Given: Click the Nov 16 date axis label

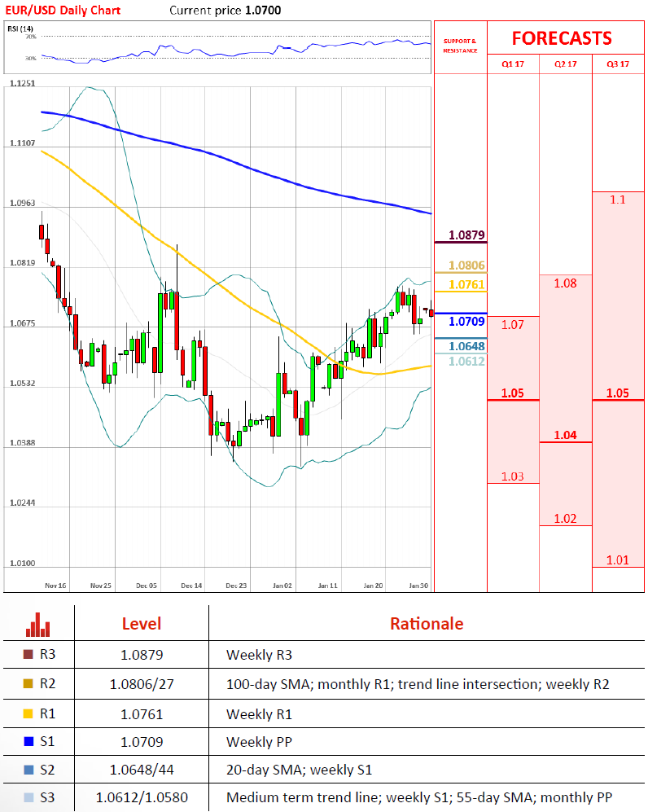Looking at the screenshot, I should coord(55,586).
